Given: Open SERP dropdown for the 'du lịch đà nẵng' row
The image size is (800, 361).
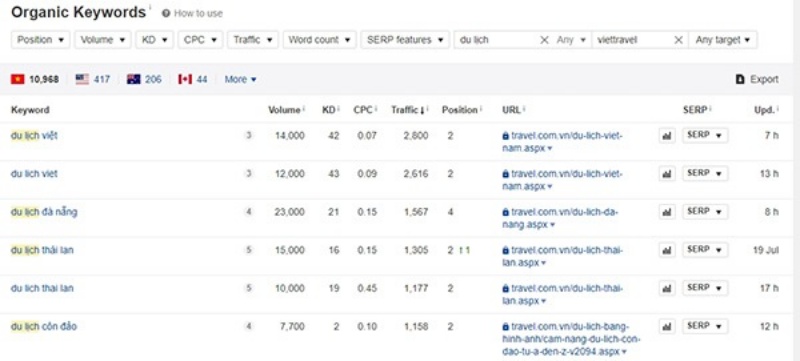Looking at the screenshot, I should coord(705,211).
